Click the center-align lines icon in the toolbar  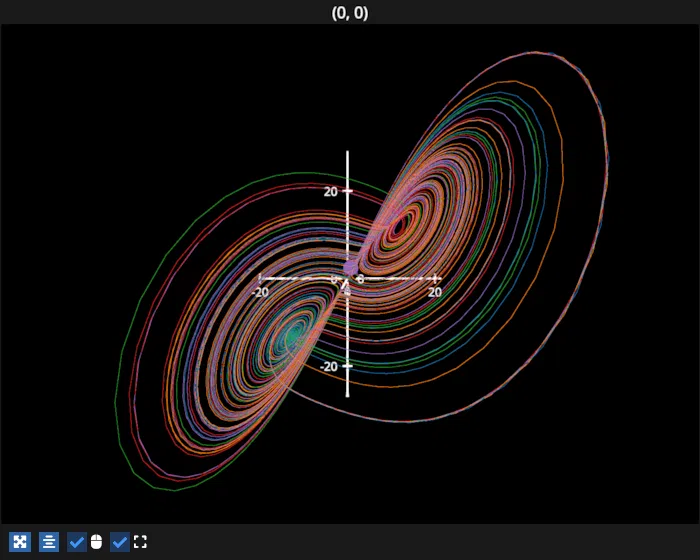click(x=49, y=542)
